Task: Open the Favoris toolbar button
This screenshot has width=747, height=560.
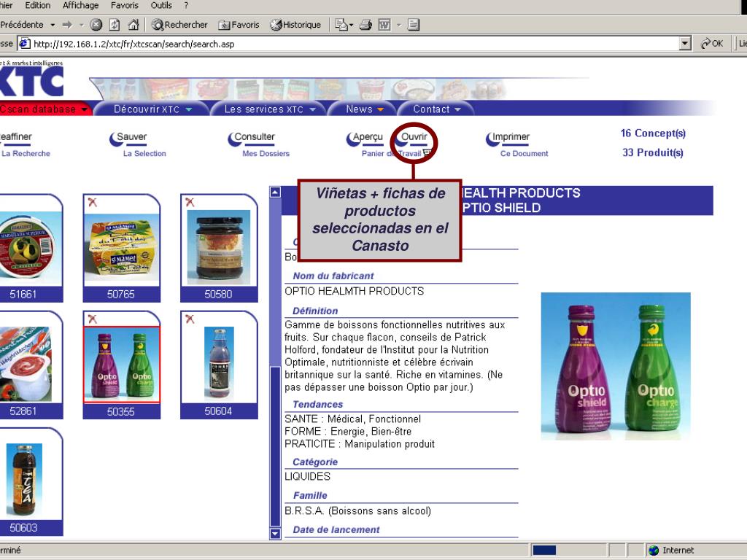Action: point(239,25)
